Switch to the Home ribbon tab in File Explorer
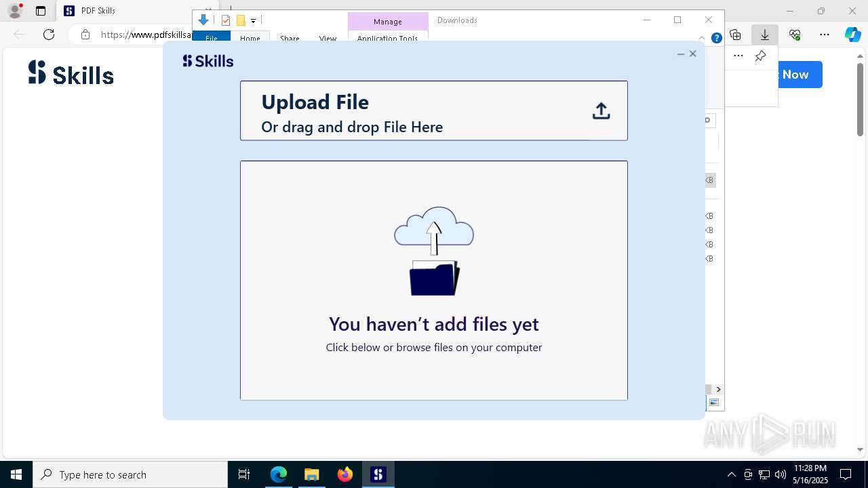The height and width of the screenshot is (488, 868). point(250,37)
